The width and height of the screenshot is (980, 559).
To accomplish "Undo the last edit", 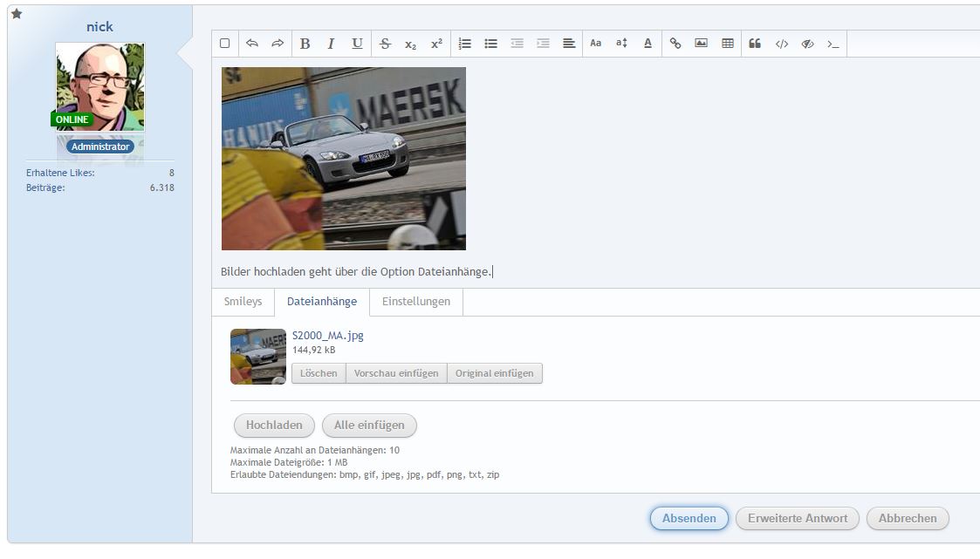I will point(252,44).
